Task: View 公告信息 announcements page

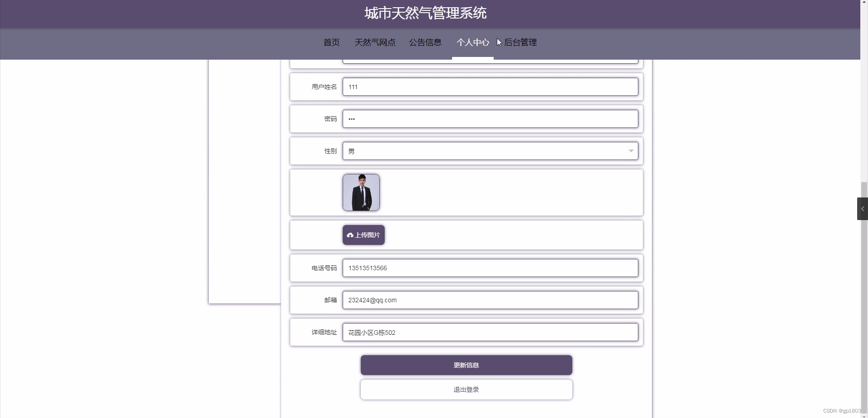Action: pyautogui.click(x=425, y=42)
